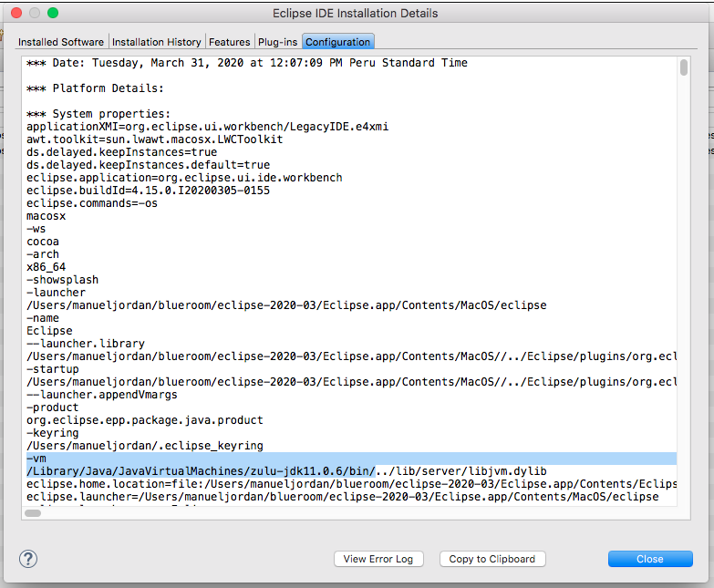Viewport: 714px width, 588px height.
Task: Click the vertical scrollbar thumb
Action: click(x=684, y=67)
